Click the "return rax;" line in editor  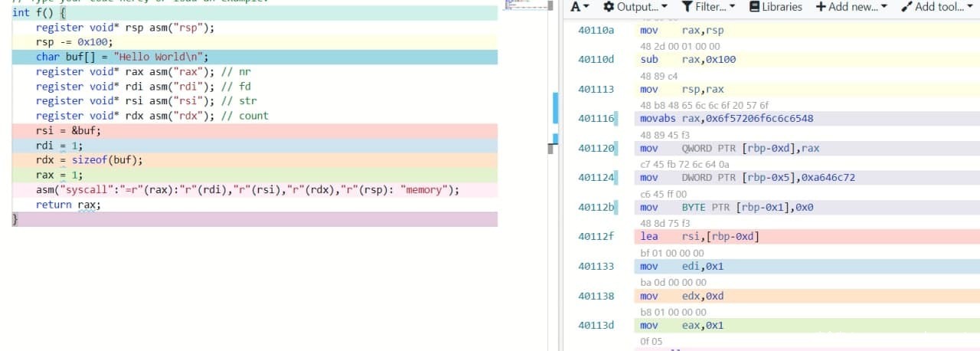[68, 205]
